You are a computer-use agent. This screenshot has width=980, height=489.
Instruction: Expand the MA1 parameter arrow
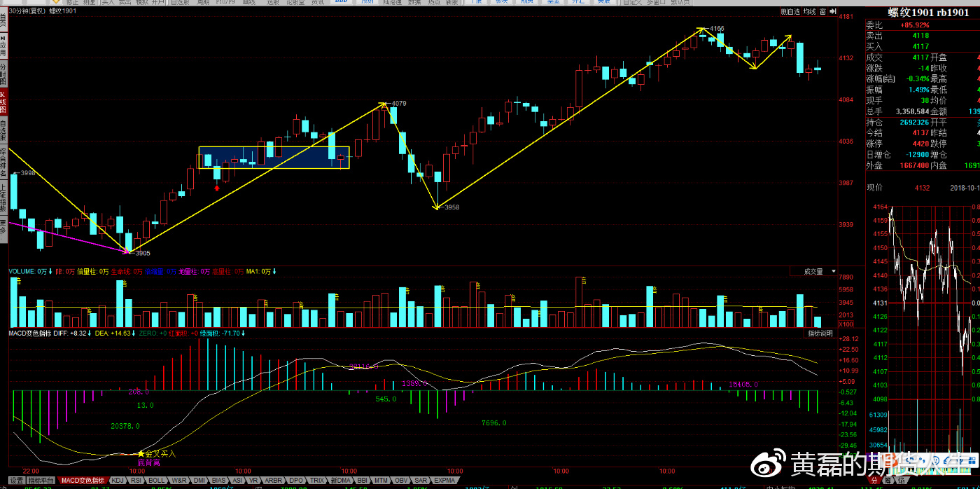275,271
